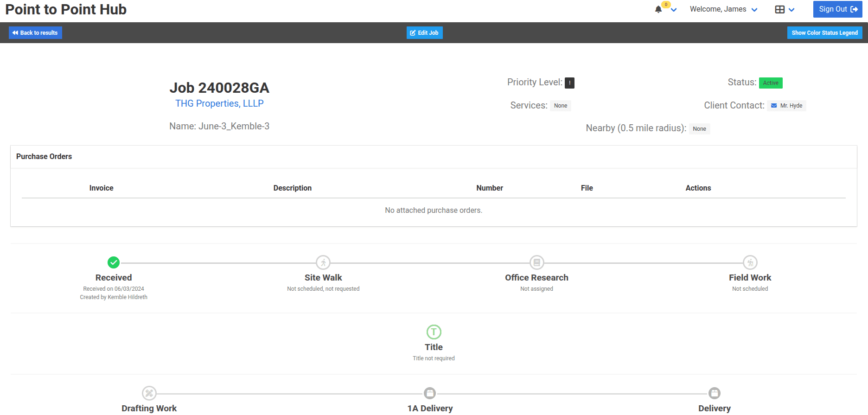Click the 'Not scheduled, not requested' text
The width and height of the screenshot is (868, 415).
click(x=323, y=288)
